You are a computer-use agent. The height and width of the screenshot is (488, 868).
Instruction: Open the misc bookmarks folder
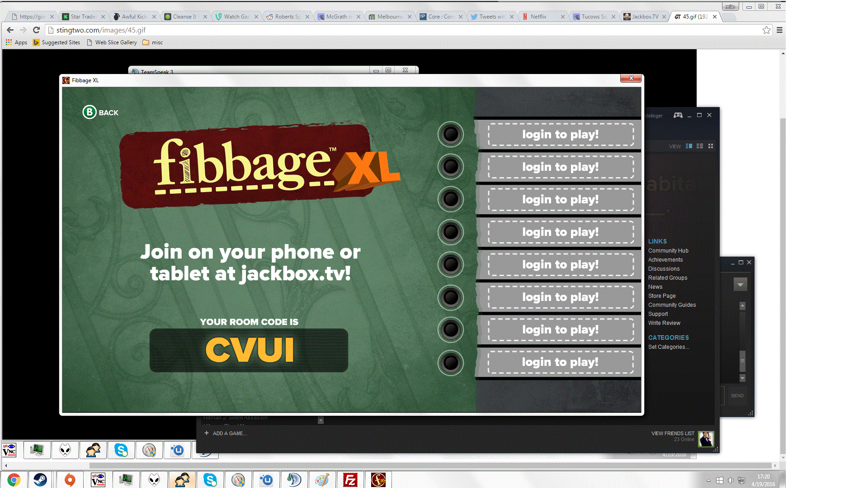(153, 42)
